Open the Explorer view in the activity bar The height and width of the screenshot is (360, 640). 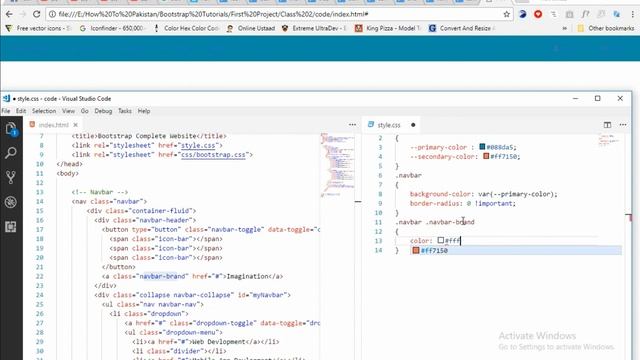(11, 129)
